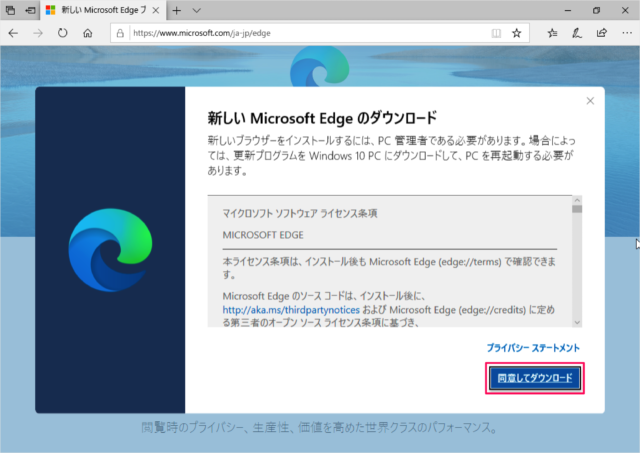Screen dimensions: 640x453
Task: Open favorites hub icon
Action: 552,33
